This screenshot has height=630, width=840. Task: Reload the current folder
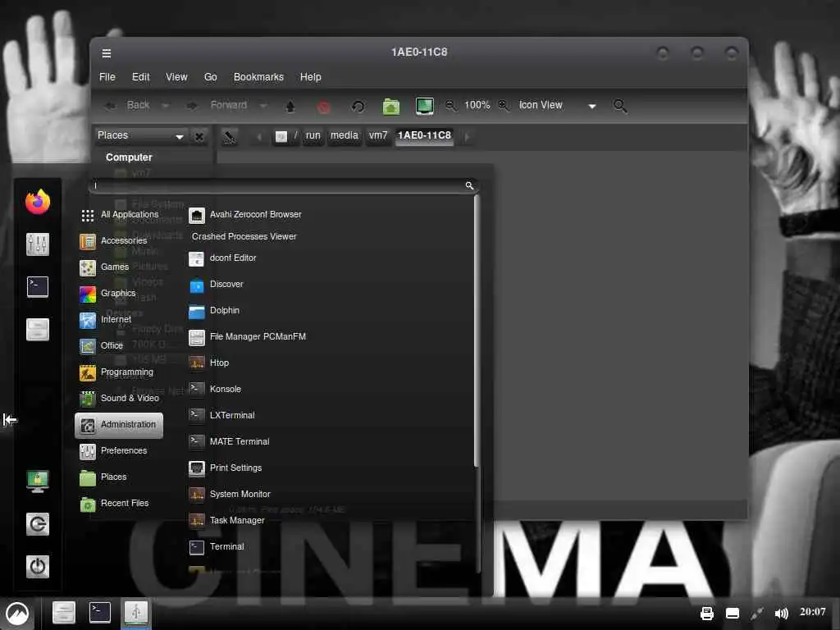pos(358,106)
